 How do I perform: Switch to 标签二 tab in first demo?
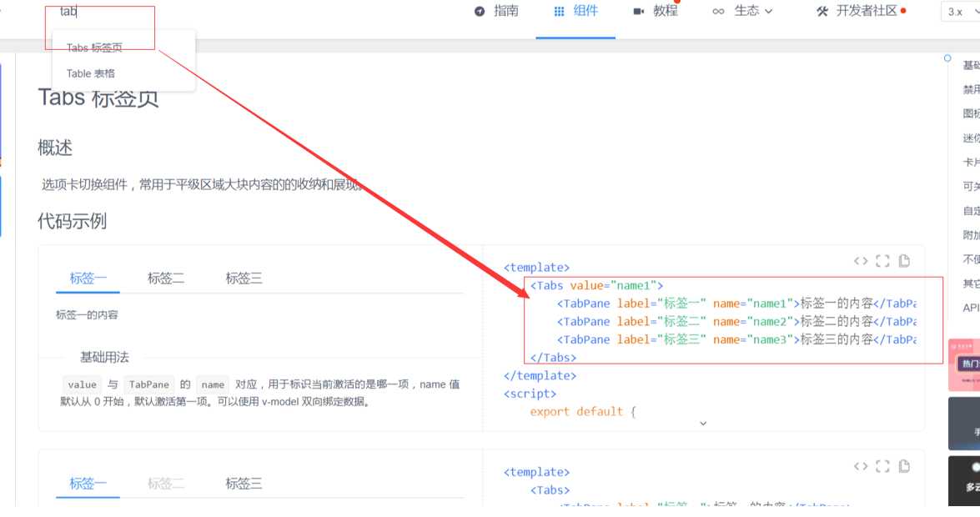coord(166,279)
